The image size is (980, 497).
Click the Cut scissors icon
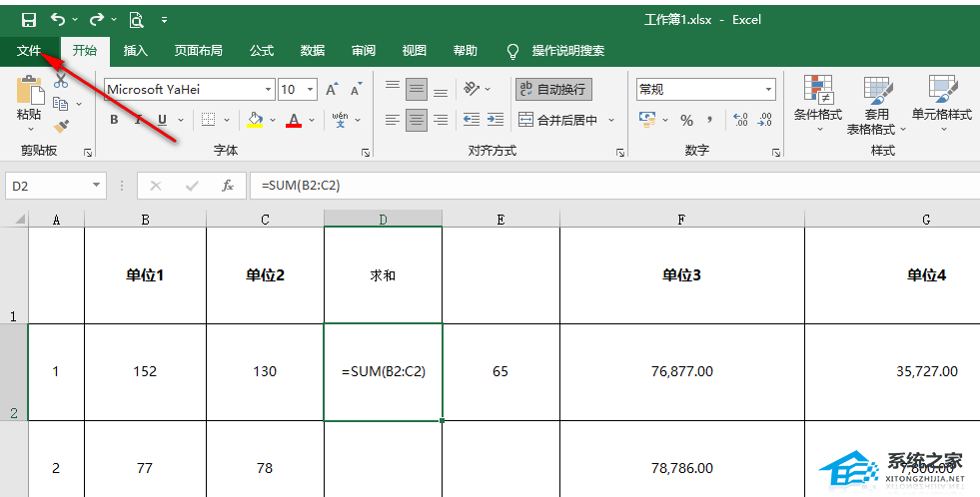61,80
